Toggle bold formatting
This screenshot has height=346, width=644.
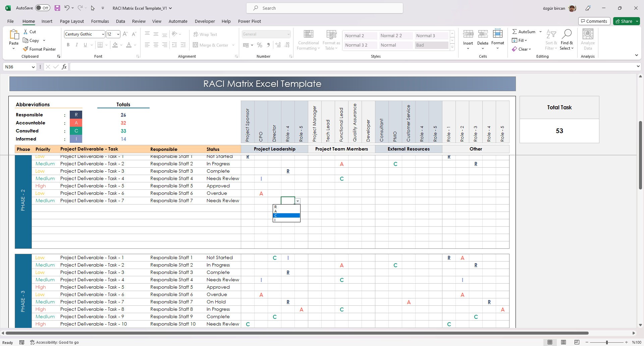click(x=68, y=45)
